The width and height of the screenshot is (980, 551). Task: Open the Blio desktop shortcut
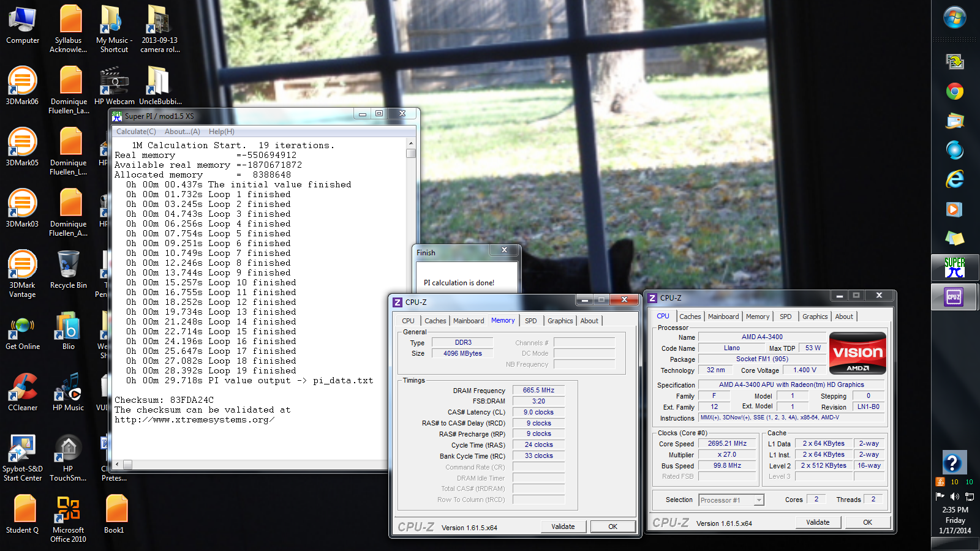(x=69, y=331)
